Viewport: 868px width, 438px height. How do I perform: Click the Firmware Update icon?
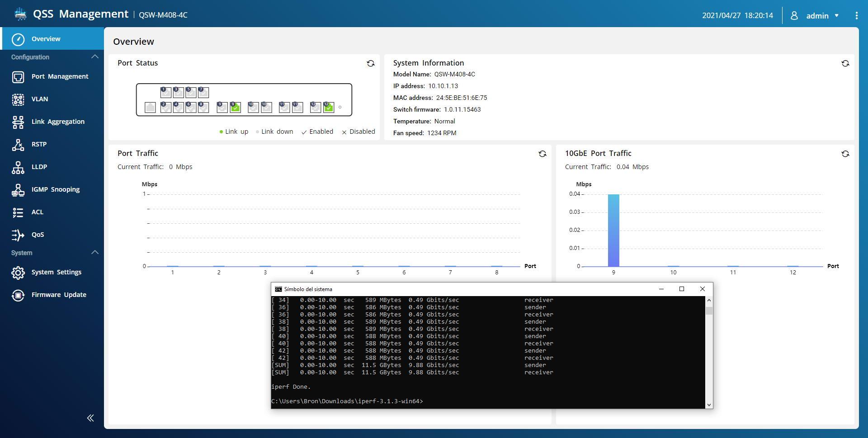[18, 295]
